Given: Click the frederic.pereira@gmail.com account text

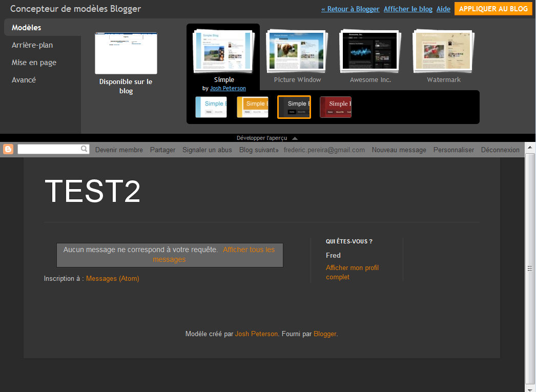Looking at the screenshot, I should 324,150.
